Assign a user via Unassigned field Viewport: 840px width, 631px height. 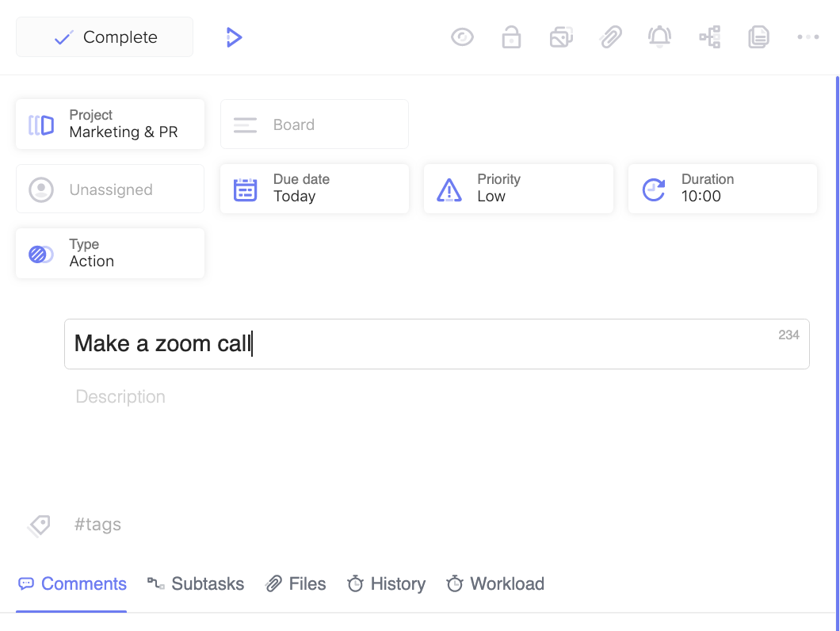pos(110,189)
